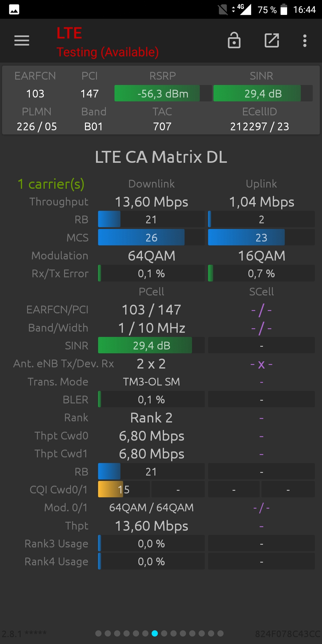Tap the image notification icon in status bar

pos(14,10)
